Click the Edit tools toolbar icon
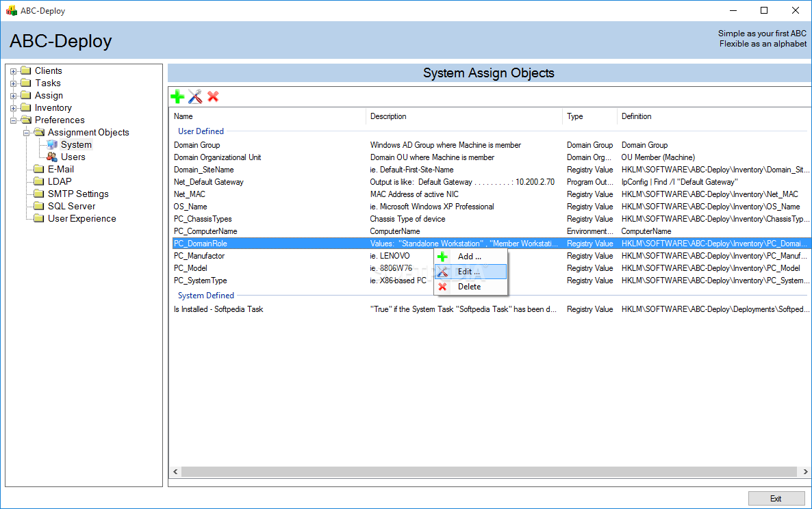Image resolution: width=812 pixels, height=509 pixels. click(x=195, y=96)
